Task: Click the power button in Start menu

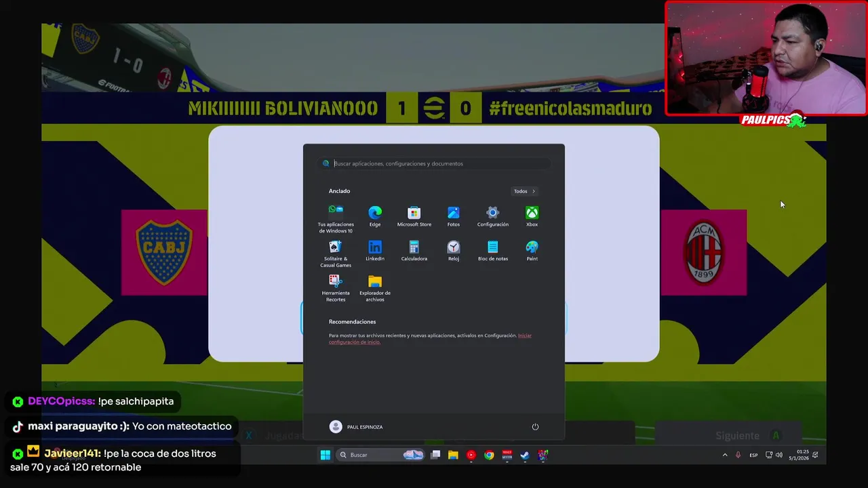Action: point(535,427)
